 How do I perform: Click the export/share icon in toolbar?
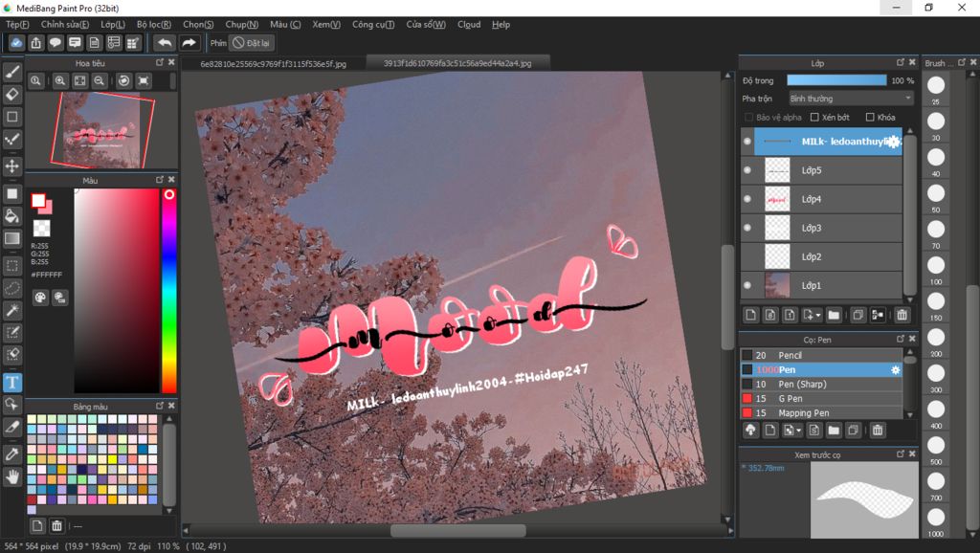tap(36, 42)
